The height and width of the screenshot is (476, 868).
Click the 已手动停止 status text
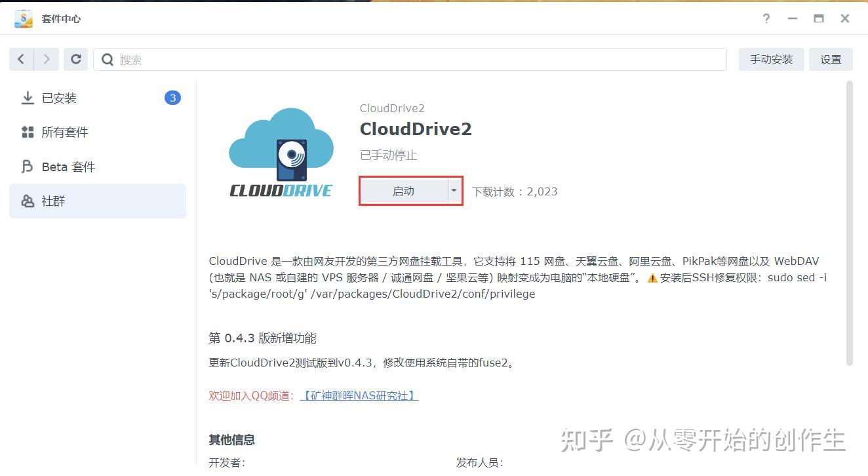(389, 155)
